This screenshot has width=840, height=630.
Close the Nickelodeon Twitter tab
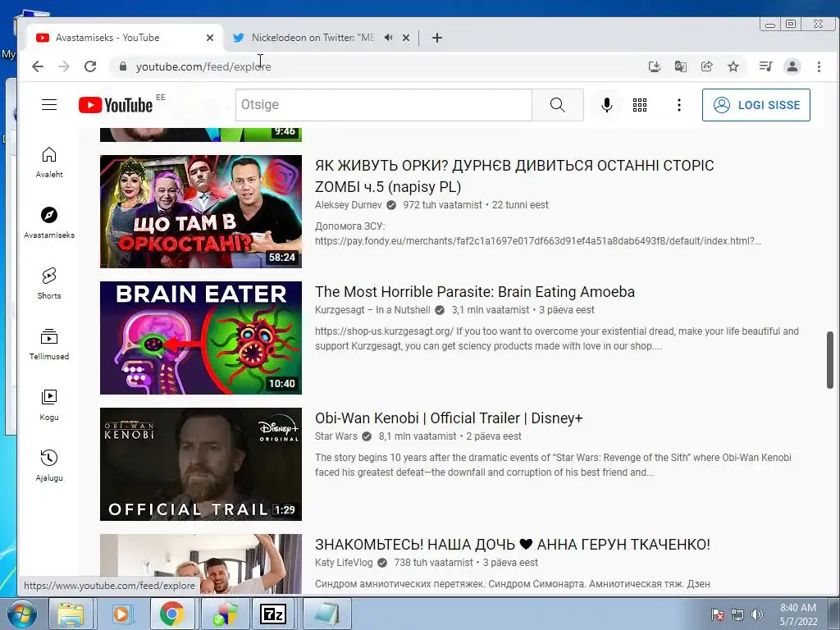[406, 38]
